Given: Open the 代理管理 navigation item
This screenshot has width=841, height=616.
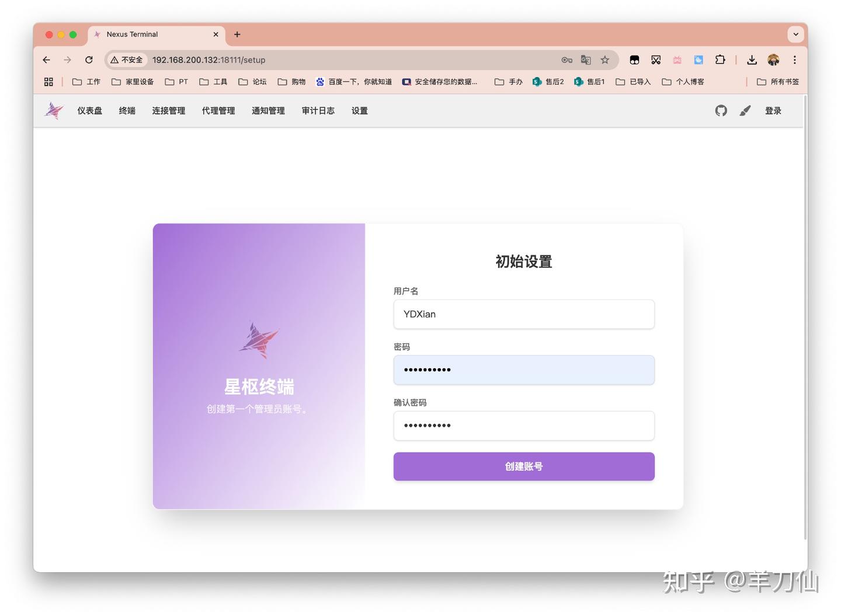Looking at the screenshot, I should click(218, 110).
